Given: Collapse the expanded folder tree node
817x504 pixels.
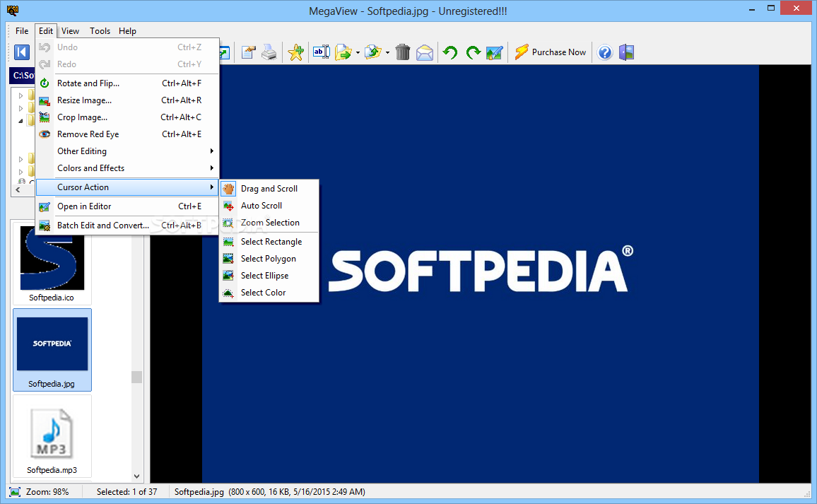Looking at the screenshot, I should pos(20,121).
